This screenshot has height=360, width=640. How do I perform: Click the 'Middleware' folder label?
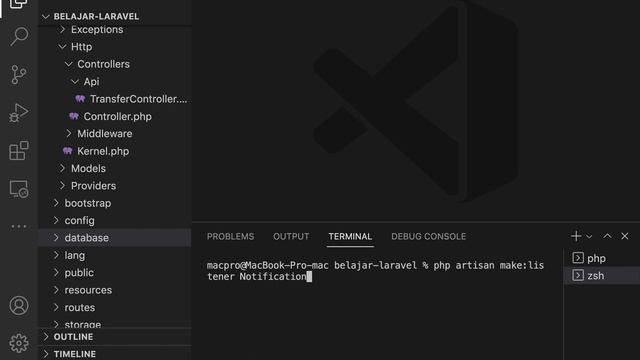click(104, 133)
